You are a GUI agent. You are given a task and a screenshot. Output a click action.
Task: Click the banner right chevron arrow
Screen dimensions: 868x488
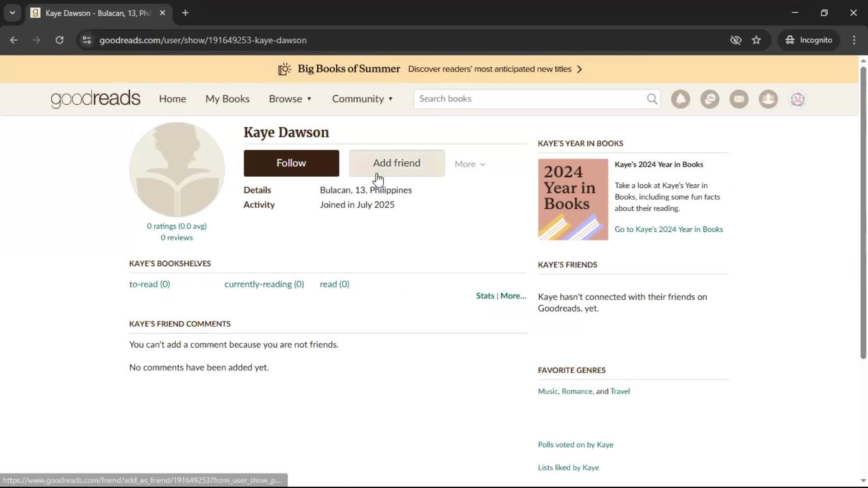point(580,69)
